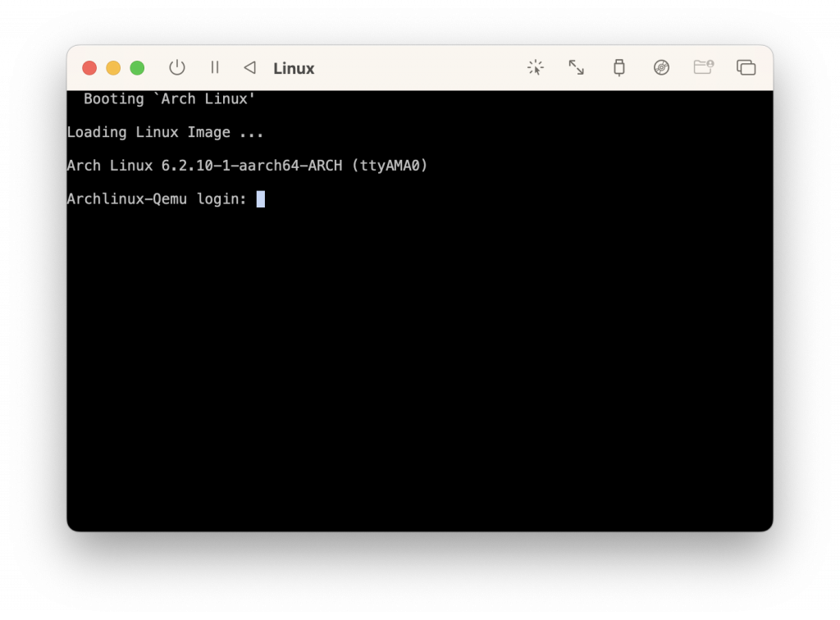Viewport: 840px width, 620px height.
Task: Capture mouse cursor using the pointer icon
Action: [536, 68]
